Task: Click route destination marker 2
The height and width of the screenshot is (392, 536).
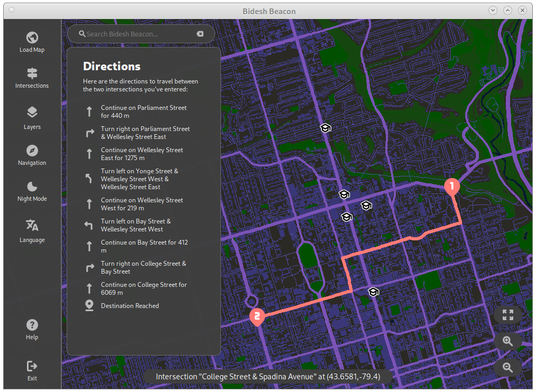Action: [257, 316]
